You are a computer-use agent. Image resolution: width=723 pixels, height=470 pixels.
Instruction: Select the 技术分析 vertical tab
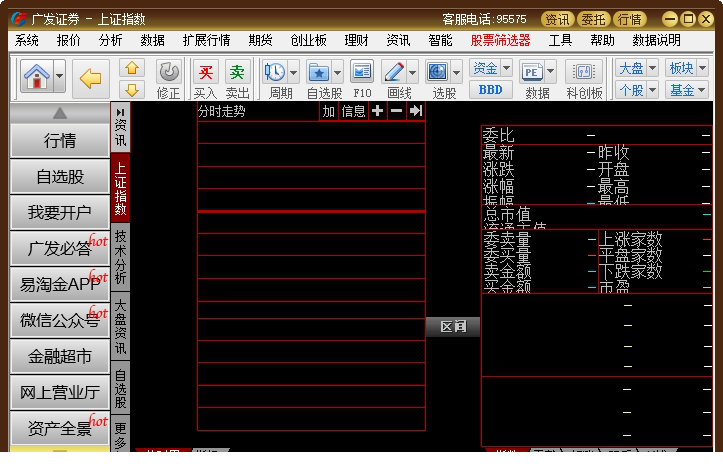click(x=120, y=257)
